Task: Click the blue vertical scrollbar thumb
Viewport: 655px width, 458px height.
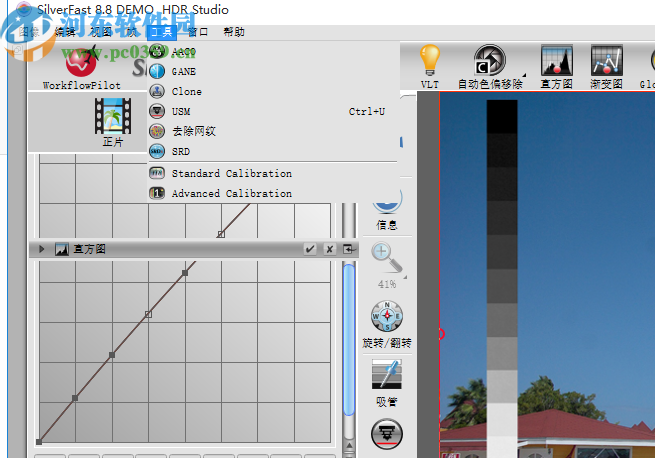Action: coord(349,339)
